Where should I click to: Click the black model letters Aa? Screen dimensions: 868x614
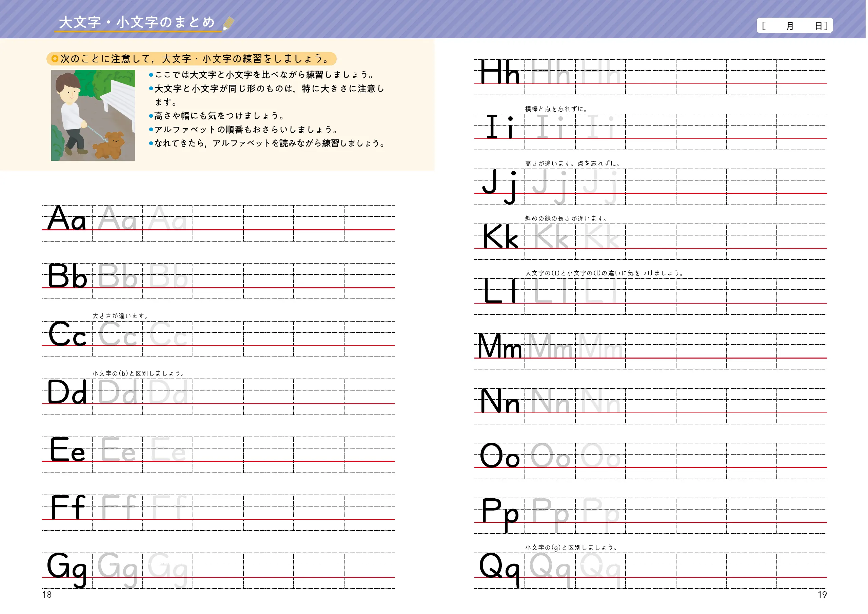pyautogui.click(x=67, y=218)
